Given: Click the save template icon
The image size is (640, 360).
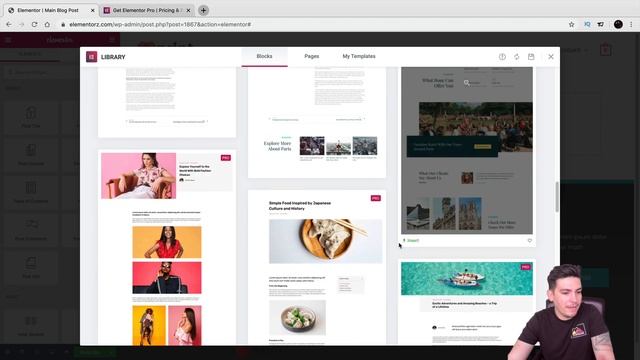Looking at the screenshot, I should (x=531, y=57).
